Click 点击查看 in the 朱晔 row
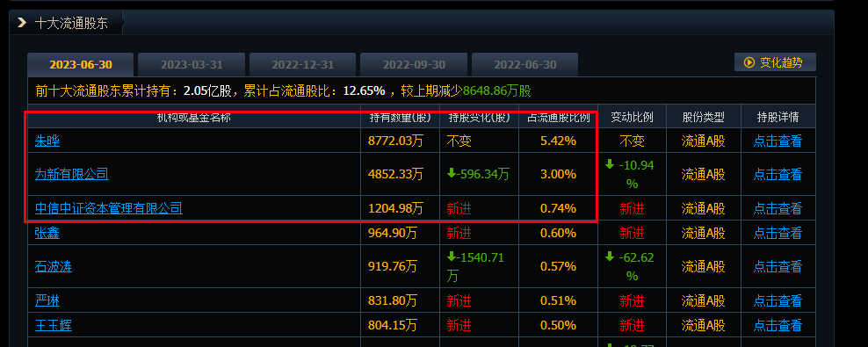Viewport: 868px width, 347px height. [778, 141]
